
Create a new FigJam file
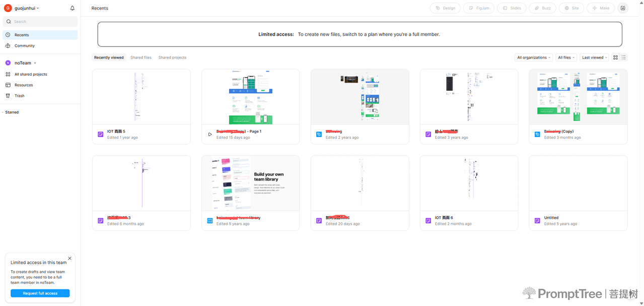pyautogui.click(x=479, y=8)
